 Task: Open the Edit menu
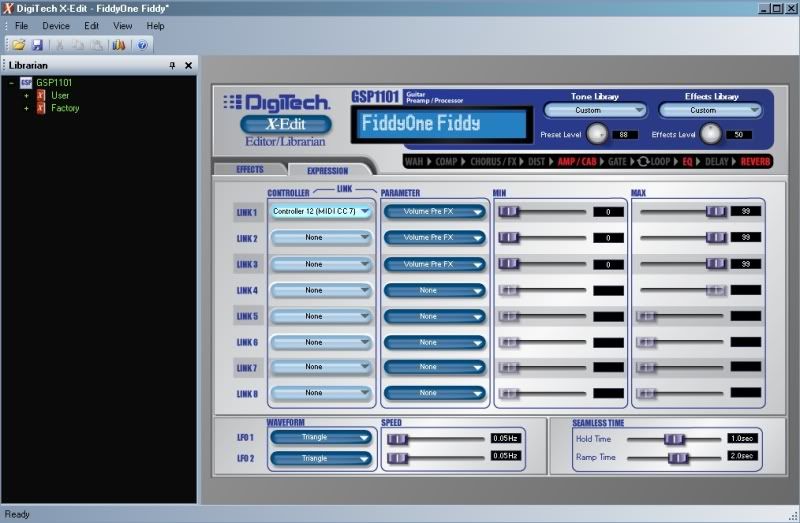click(x=91, y=26)
